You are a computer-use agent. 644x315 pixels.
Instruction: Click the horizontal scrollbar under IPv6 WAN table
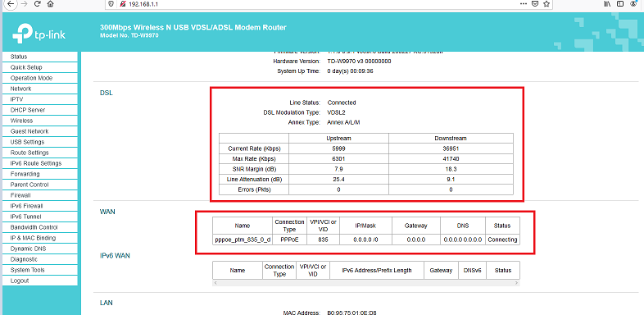point(366,283)
